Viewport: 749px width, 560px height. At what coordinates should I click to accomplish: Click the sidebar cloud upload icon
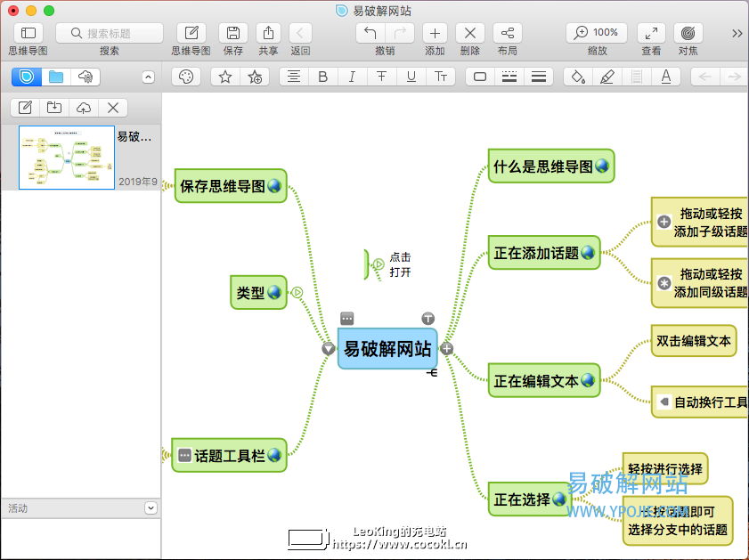[84, 108]
